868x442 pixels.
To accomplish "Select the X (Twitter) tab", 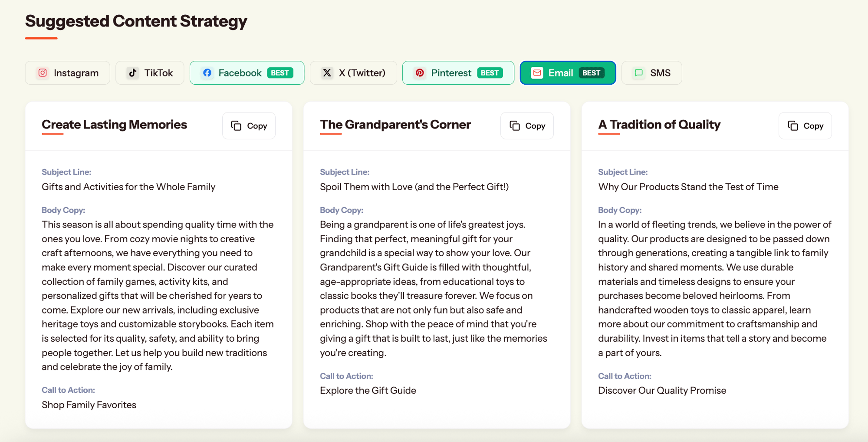I will (x=353, y=73).
